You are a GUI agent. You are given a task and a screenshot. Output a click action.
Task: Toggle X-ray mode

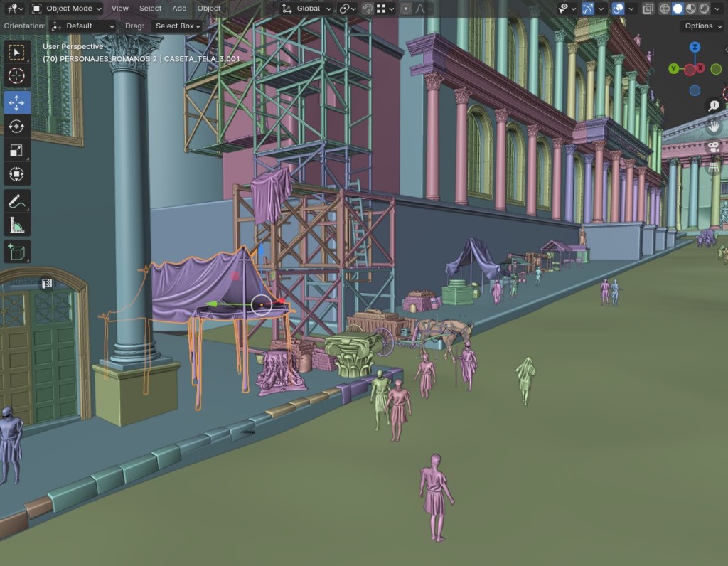[648, 9]
